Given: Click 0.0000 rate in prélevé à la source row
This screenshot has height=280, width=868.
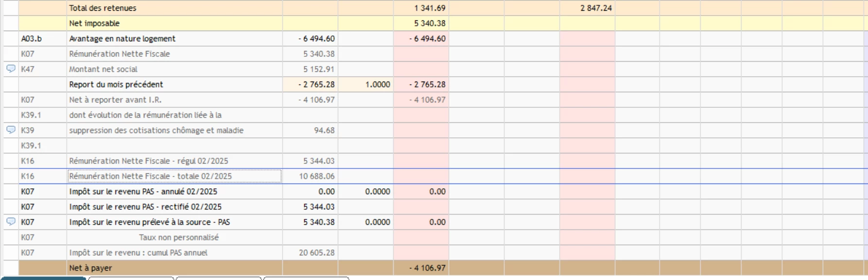Looking at the screenshot, I should (378, 222).
